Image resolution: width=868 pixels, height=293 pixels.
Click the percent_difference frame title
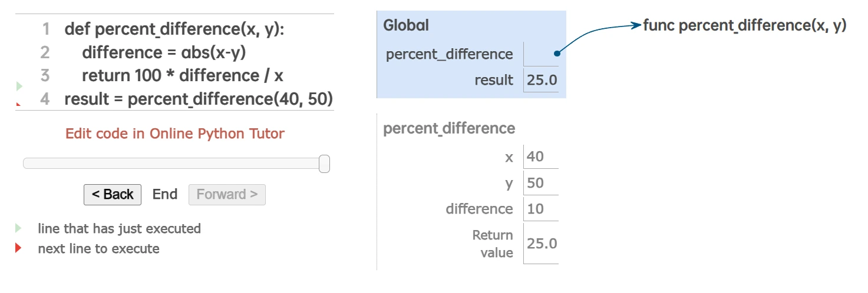pos(449,128)
